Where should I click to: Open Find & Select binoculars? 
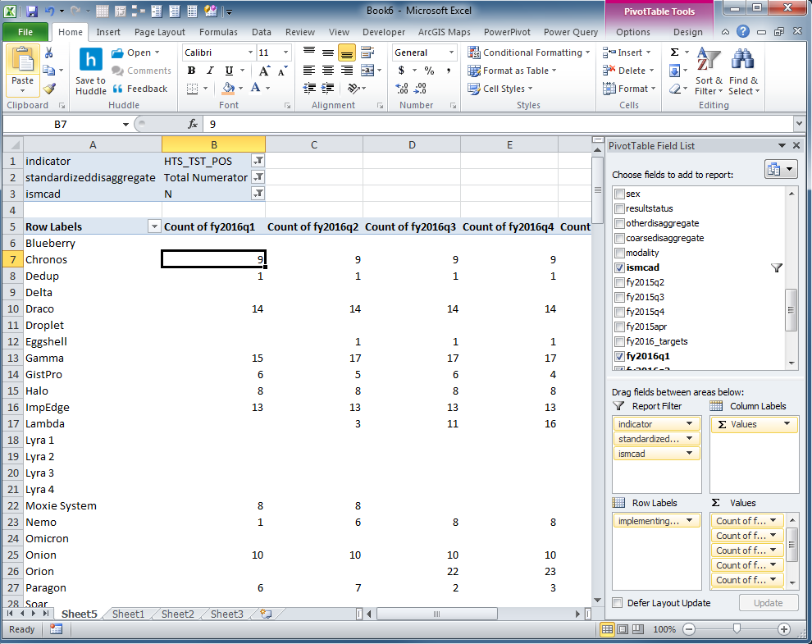click(743, 71)
